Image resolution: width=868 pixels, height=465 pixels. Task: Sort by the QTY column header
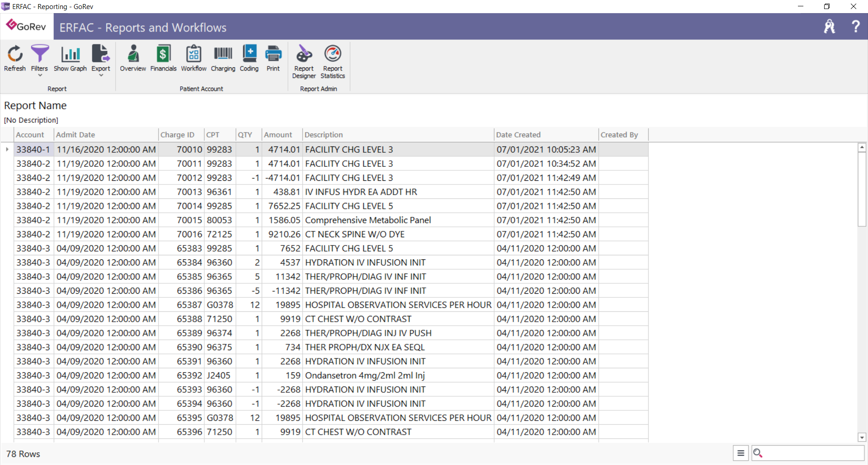pos(249,135)
